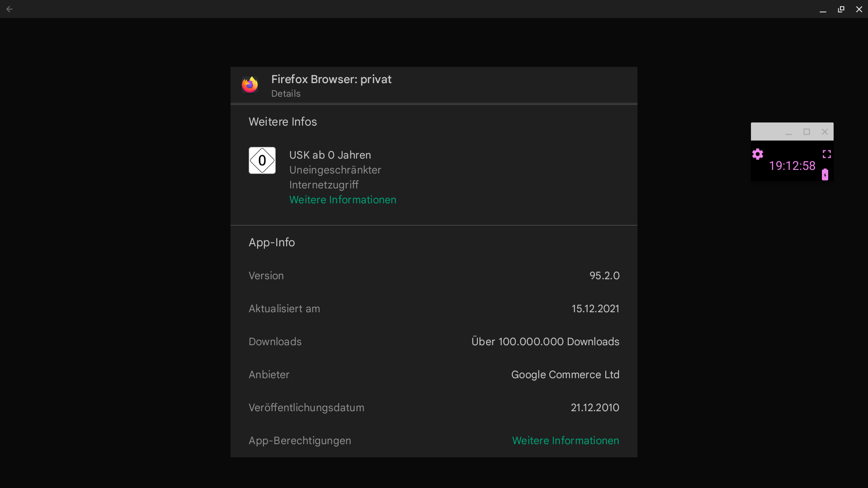
Task: Click the Aktualisiert am date 15.12.2021
Action: click(x=595, y=309)
